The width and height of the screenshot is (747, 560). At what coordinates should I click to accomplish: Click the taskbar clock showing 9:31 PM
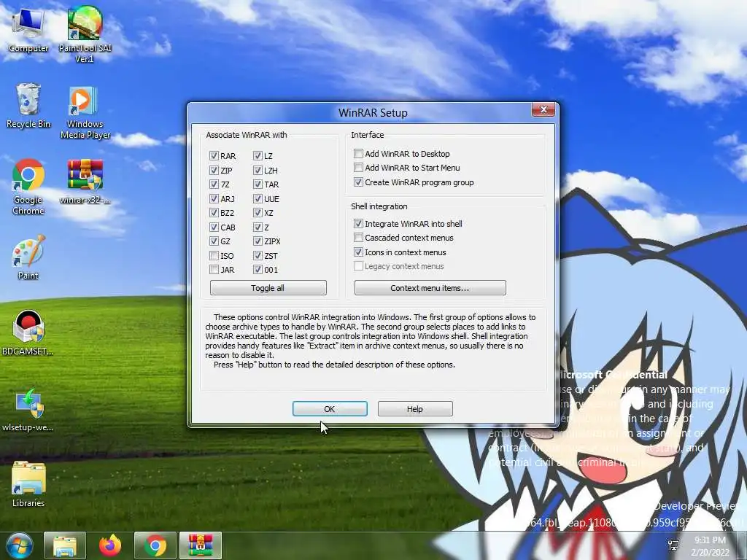pyautogui.click(x=710, y=545)
